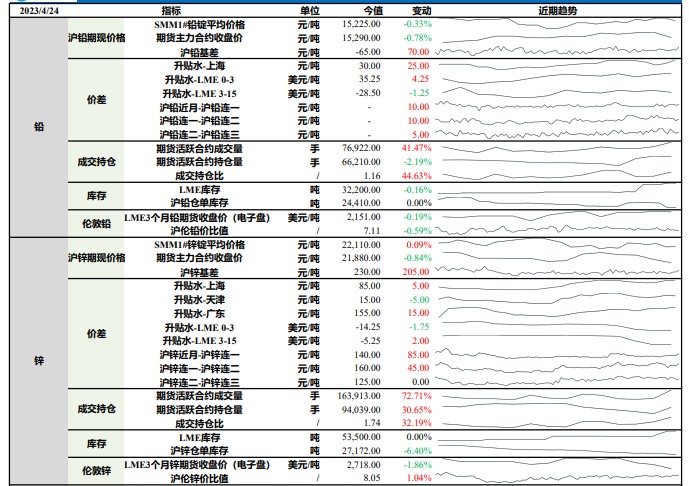This screenshot has height=486, width=689.
Task: Select the change value 205.00
Action: pyautogui.click(x=416, y=272)
